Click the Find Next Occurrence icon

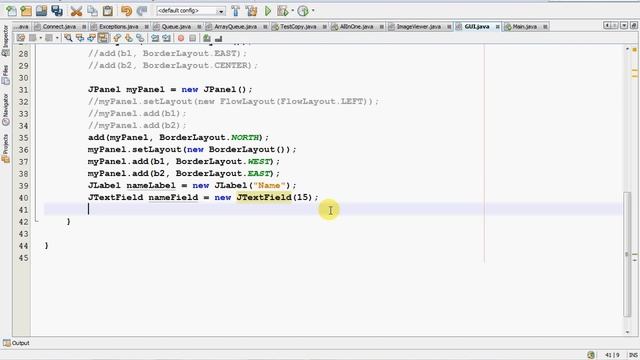point(91,38)
